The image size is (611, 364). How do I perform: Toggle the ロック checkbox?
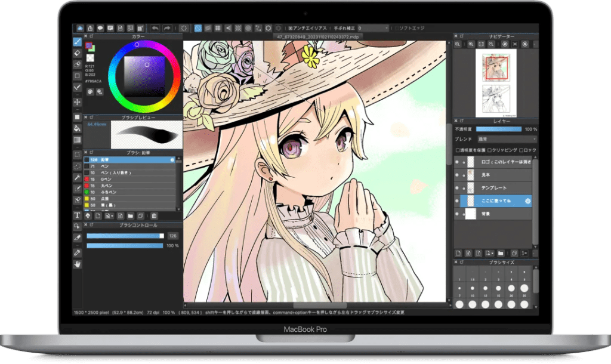pos(521,150)
